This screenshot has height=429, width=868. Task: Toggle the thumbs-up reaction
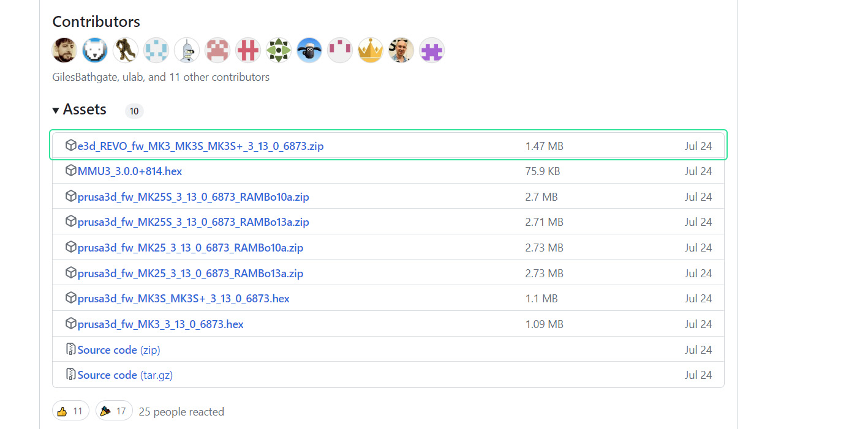pyautogui.click(x=70, y=410)
